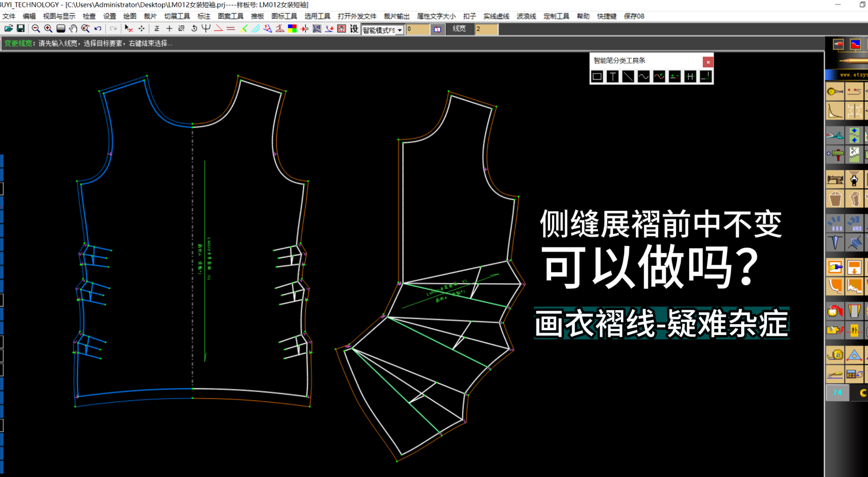Select the T-shaped line tool in 智能笔 toolbar
The image size is (868, 477).
tap(612, 77)
